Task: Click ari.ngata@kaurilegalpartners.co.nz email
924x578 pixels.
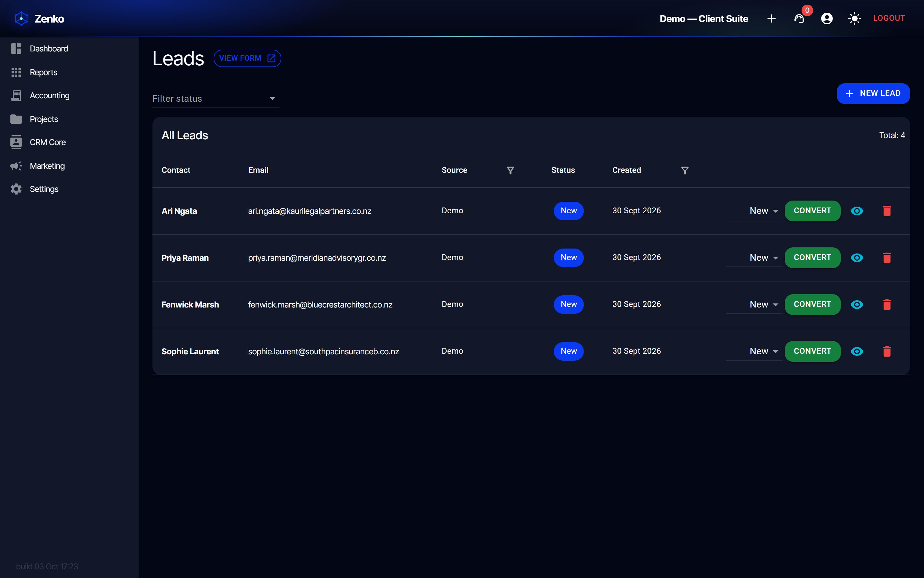Action: [310, 211]
